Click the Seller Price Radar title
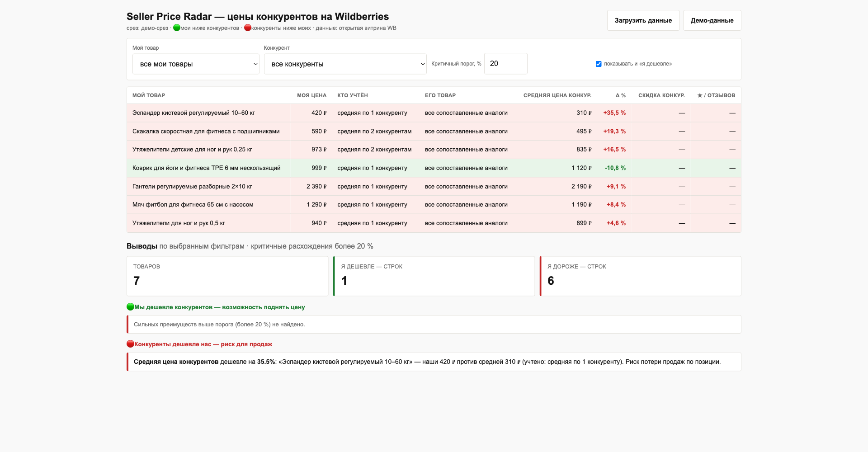The width and height of the screenshot is (868, 452). point(258,17)
